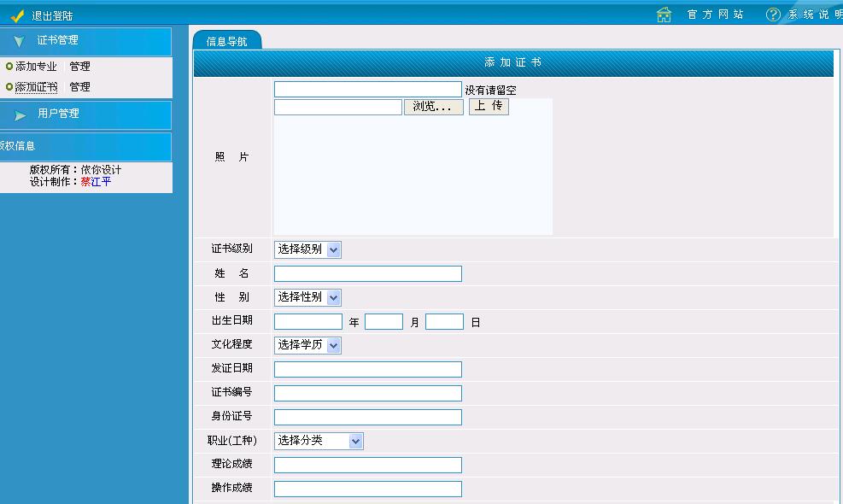The image size is (843, 504).
Task: Click the 浏览 browse button
Action: pos(434,106)
